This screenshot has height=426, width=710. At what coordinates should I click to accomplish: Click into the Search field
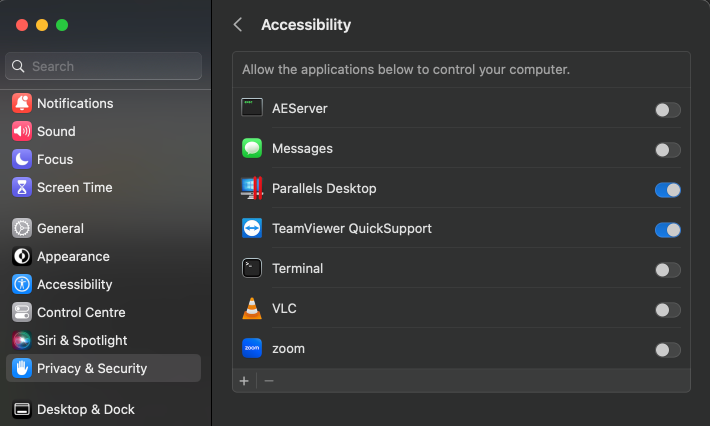click(x=103, y=66)
